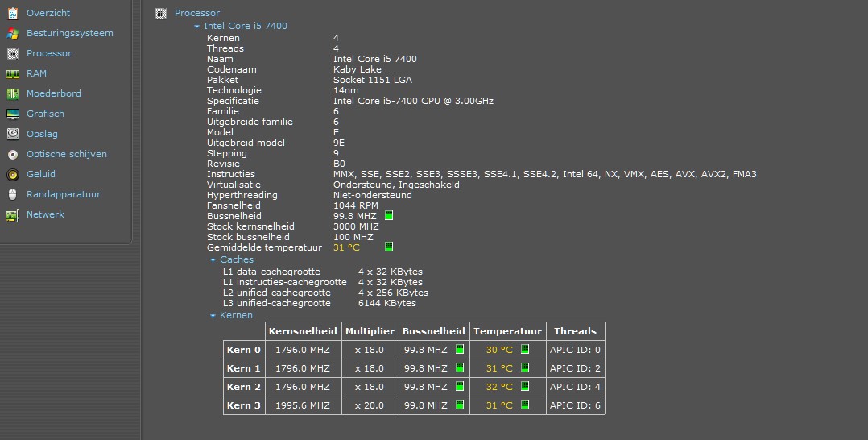Click the 32 °C temperature for Kern 2
This screenshot has width=868, height=440.
499,388
